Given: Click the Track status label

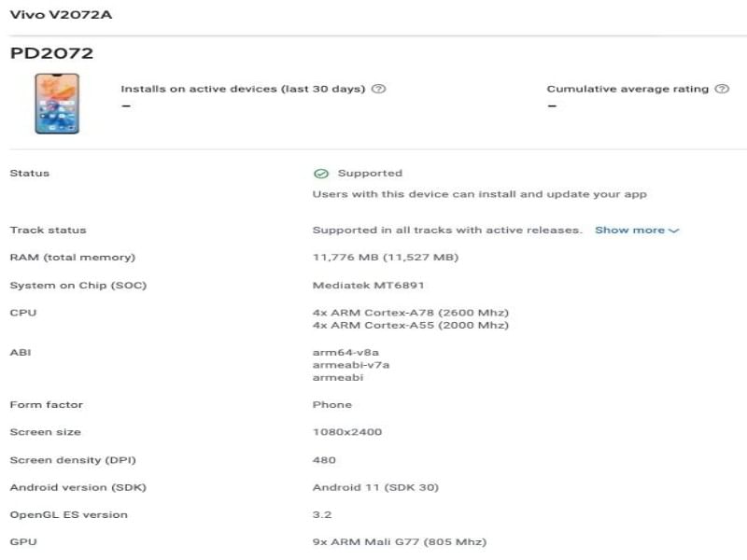Looking at the screenshot, I should 49,230.
